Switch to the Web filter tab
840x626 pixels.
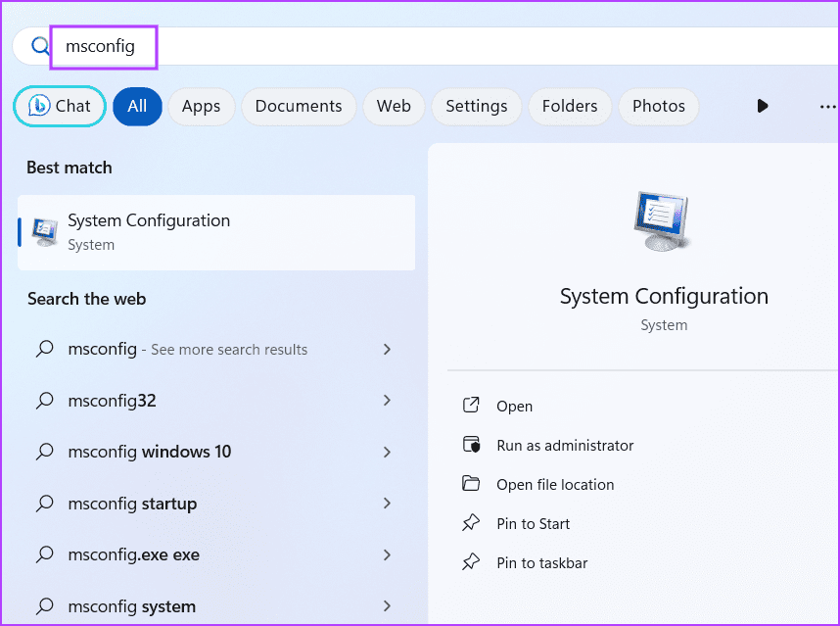point(394,106)
